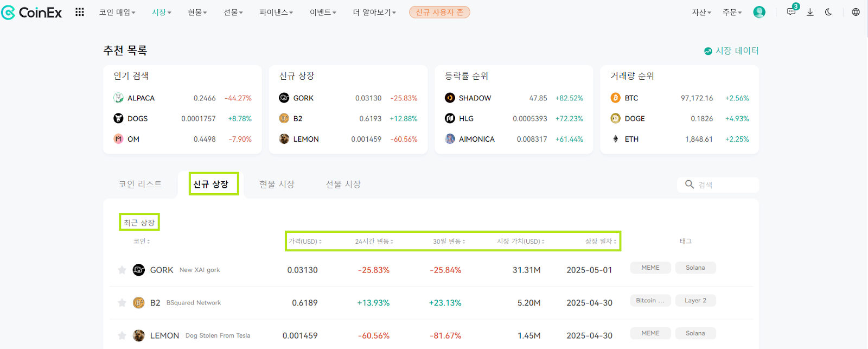Click the Layer 2 tag on B2 row

pyautogui.click(x=695, y=300)
